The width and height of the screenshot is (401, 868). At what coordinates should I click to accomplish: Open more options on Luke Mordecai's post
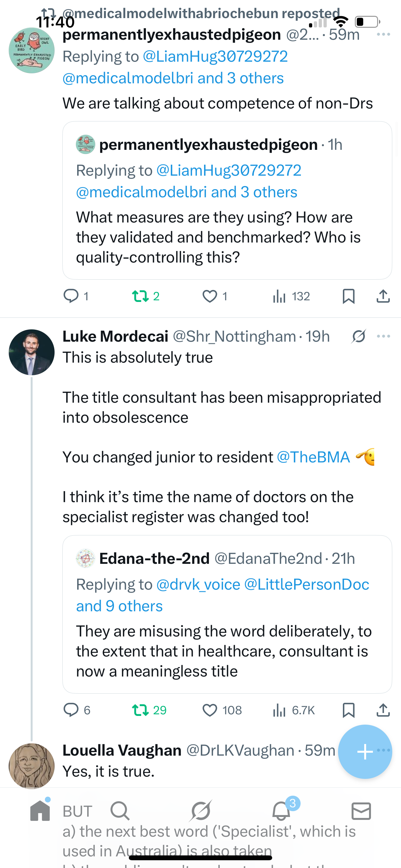pyautogui.click(x=384, y=336)
